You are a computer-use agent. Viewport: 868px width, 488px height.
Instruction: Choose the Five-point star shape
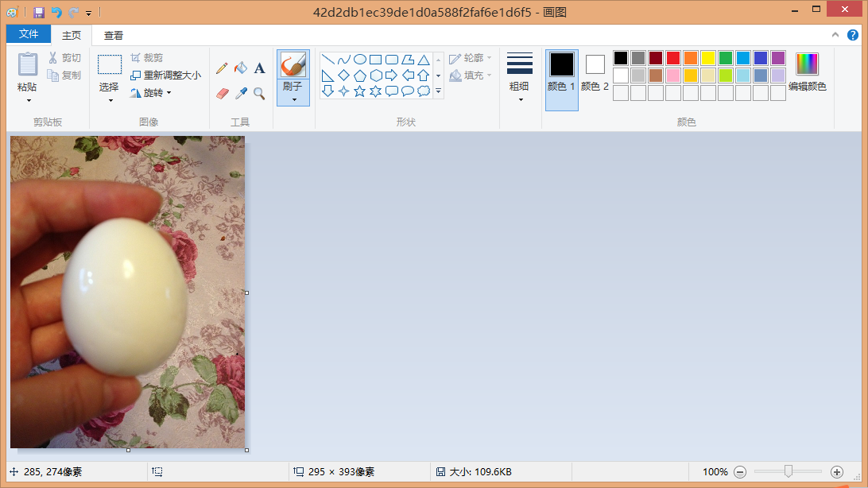pos(360,91)
